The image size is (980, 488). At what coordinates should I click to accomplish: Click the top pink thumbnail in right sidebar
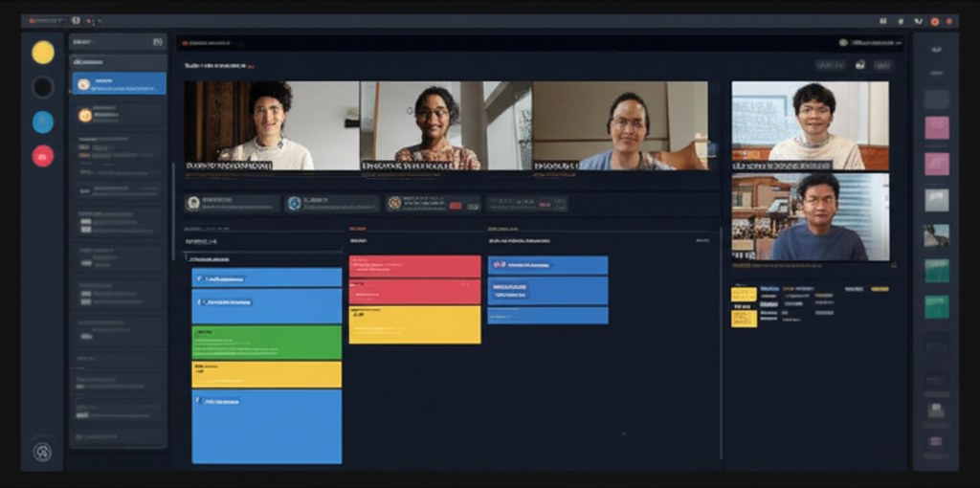[936, 128]
